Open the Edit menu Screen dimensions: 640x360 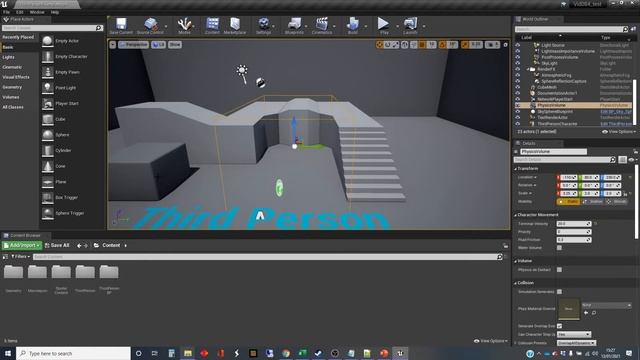[x=20, y=12]
